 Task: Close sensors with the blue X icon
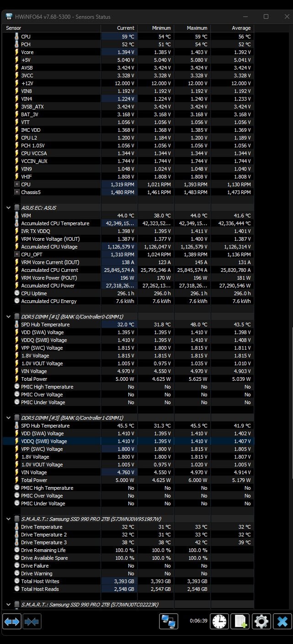tap(282, 621)
